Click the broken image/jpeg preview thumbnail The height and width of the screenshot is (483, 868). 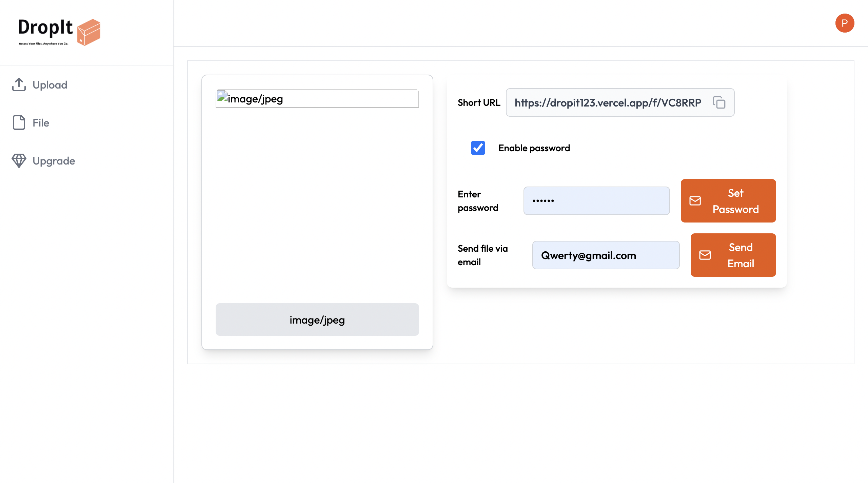point(317,99)
